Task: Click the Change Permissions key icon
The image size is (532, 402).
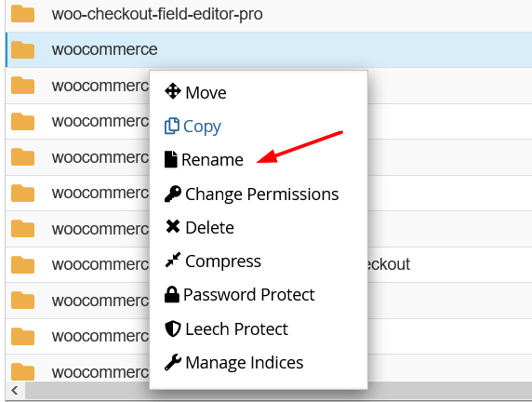Action: (173, 194)
